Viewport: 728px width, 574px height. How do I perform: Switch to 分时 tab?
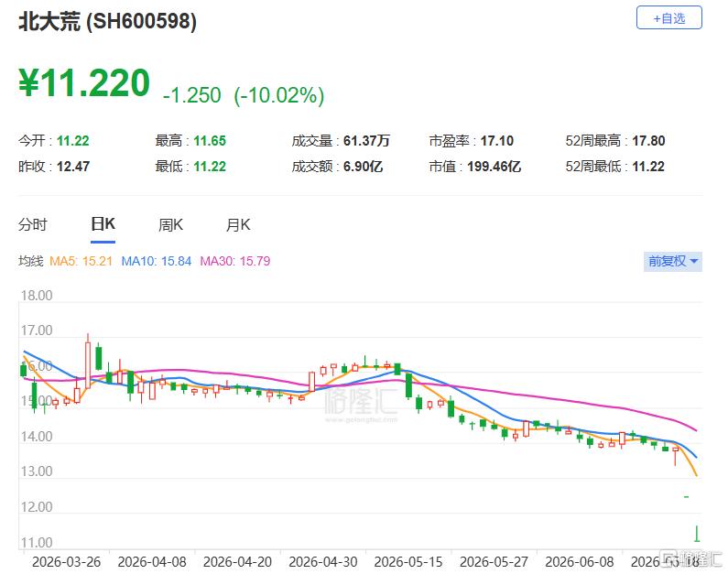[32, 224]
